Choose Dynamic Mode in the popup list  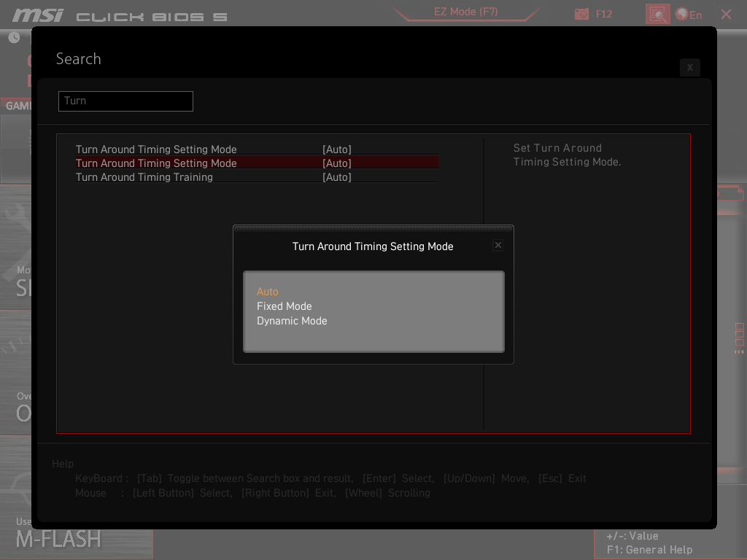tap(292, 321)
